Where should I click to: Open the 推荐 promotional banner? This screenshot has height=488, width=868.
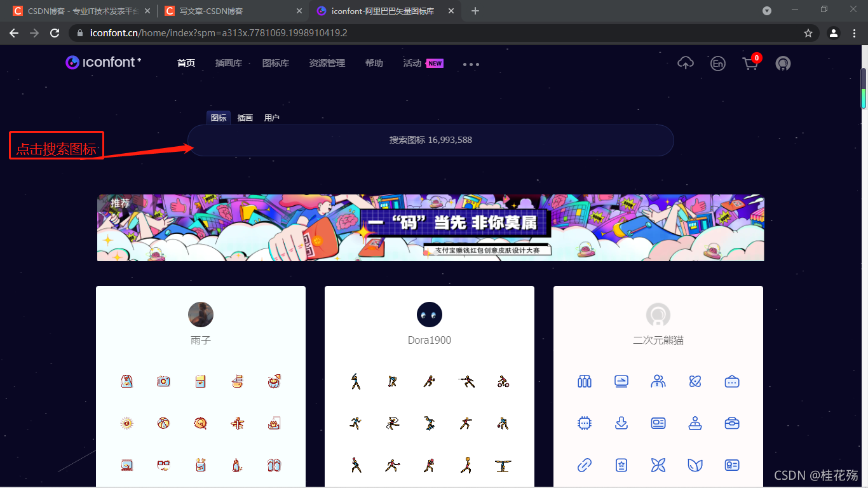(430, 227)
